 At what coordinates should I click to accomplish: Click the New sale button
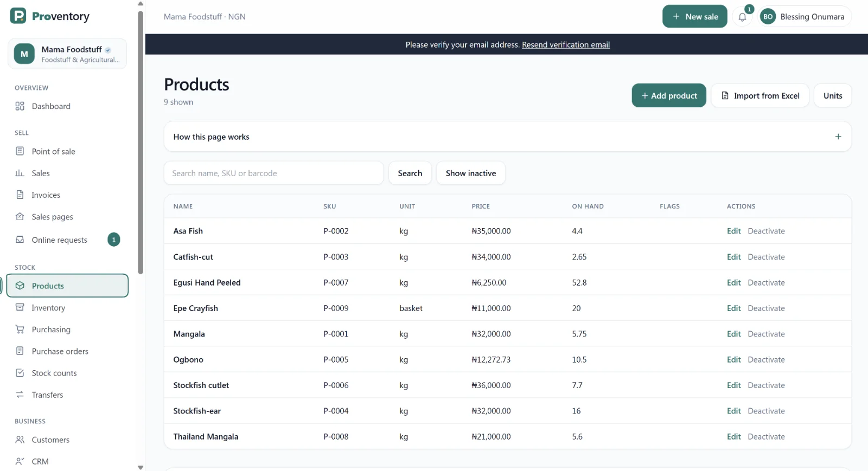tap(694, 17)
